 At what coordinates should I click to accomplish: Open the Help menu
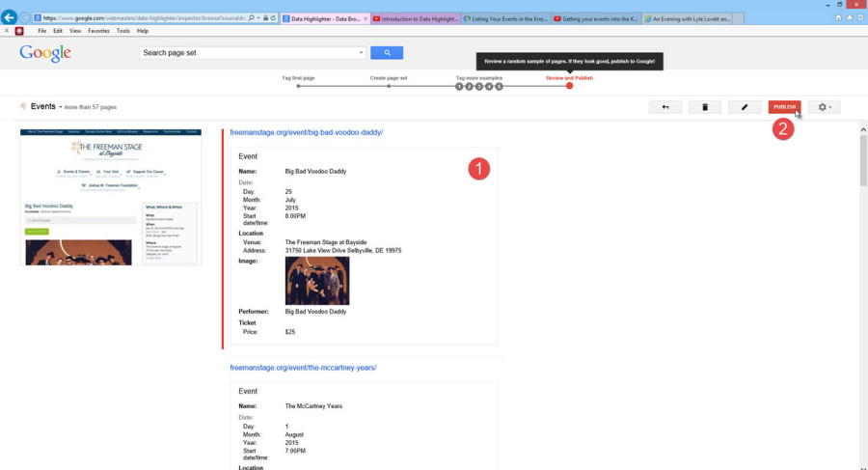click(x=143, y=31)
